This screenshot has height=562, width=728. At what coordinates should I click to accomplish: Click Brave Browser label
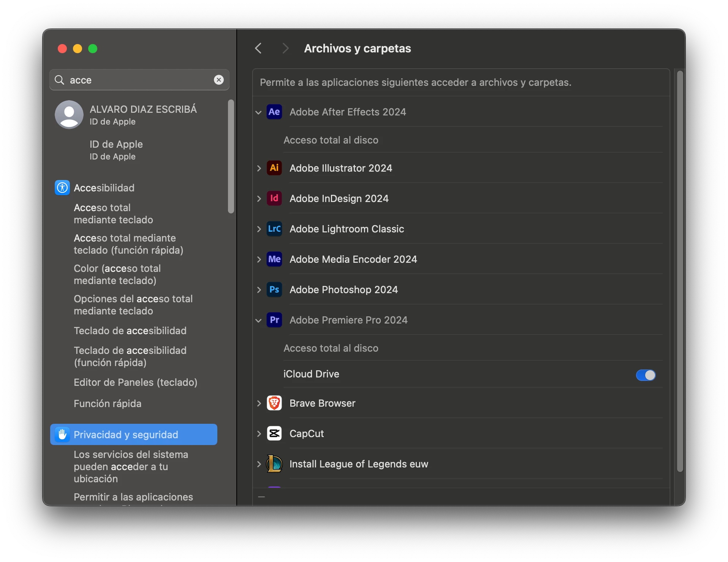tap(322, 403)
